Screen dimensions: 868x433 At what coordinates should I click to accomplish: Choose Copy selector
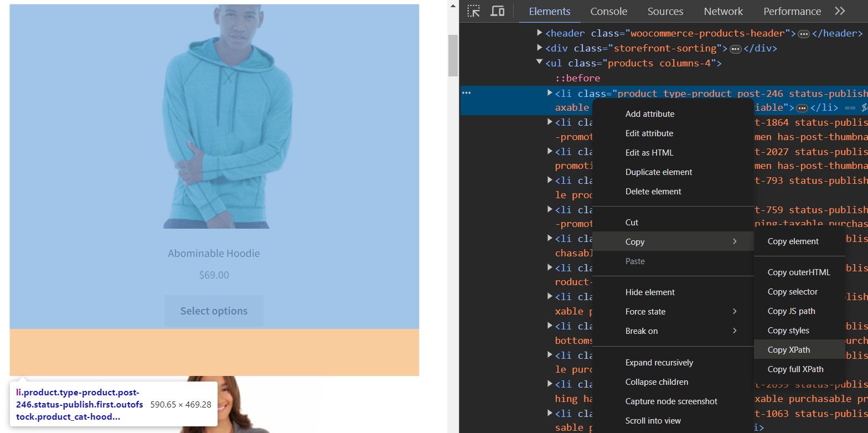coord(799,292)
